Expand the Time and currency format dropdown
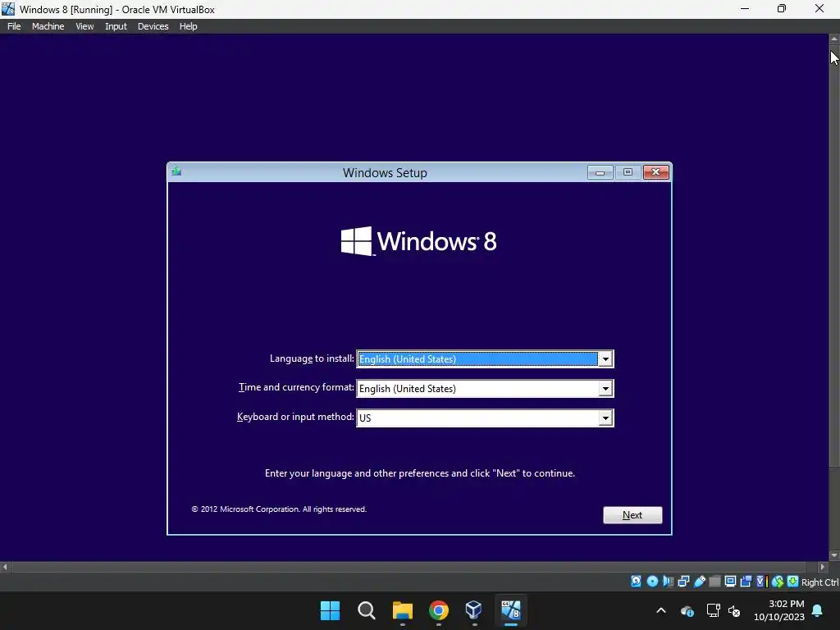The image size is (840, 630). pyautogui.click(x=605, y=388)
